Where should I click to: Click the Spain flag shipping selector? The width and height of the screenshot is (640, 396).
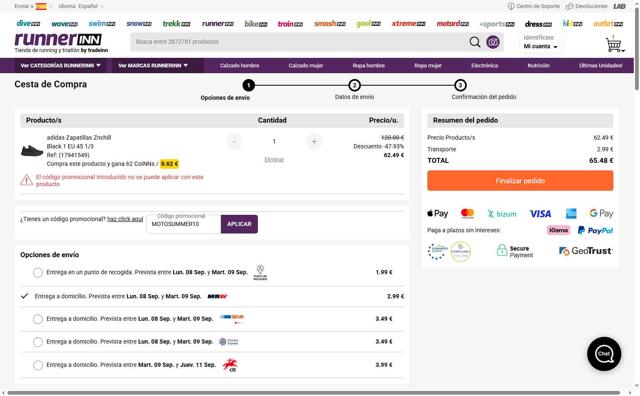pos(41,6)
